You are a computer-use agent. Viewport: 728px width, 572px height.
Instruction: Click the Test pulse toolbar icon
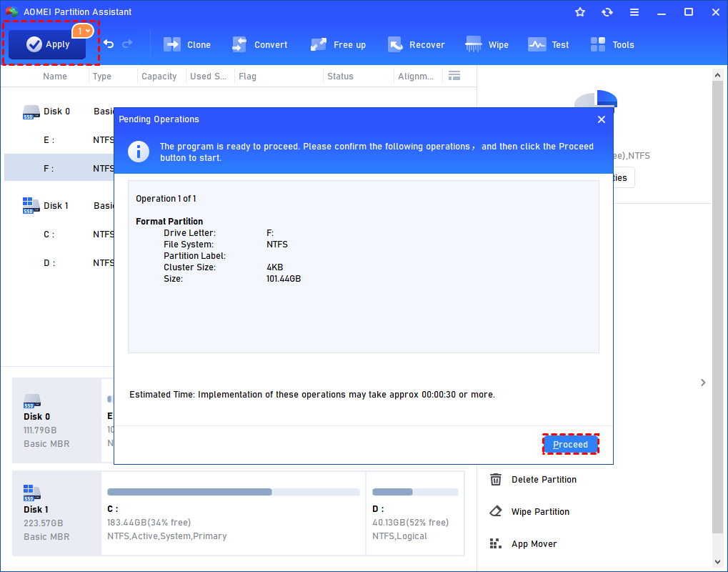click(x=537, y=44)
